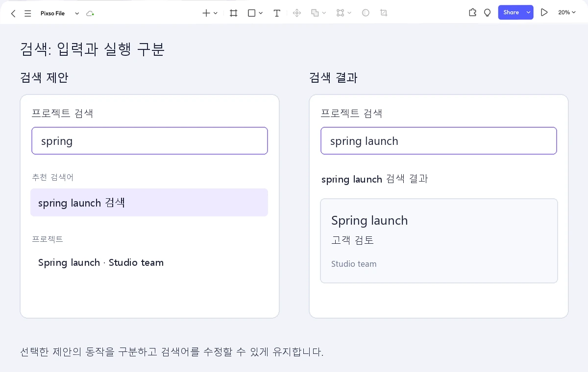
Task: Click 'Studio team' text in result card
Action: click(354, 264)
